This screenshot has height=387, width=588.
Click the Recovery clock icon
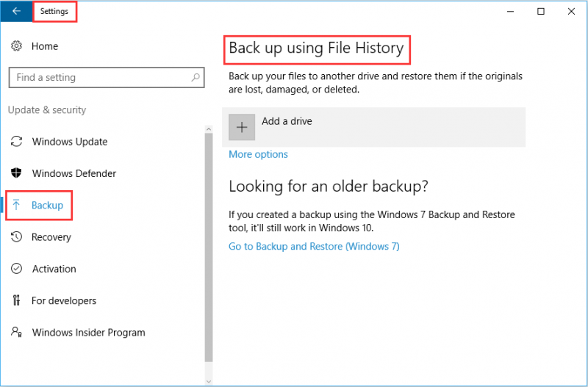point(16,236)
